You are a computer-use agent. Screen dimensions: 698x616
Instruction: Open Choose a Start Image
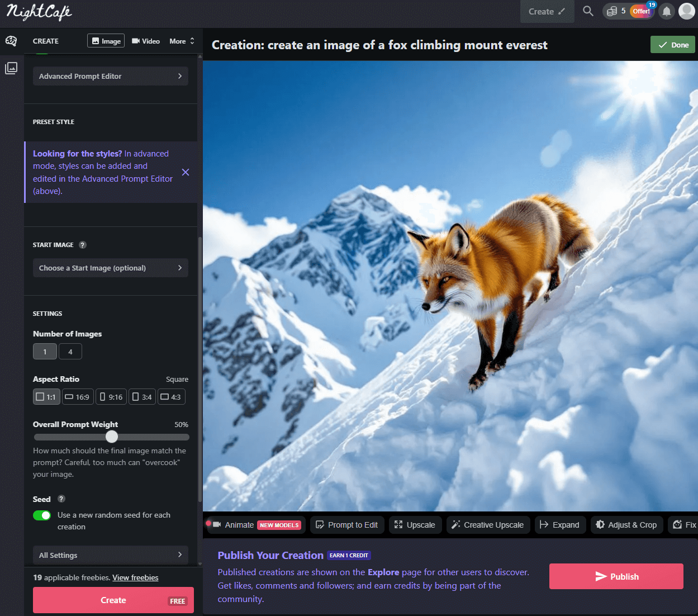click(110, 268)
